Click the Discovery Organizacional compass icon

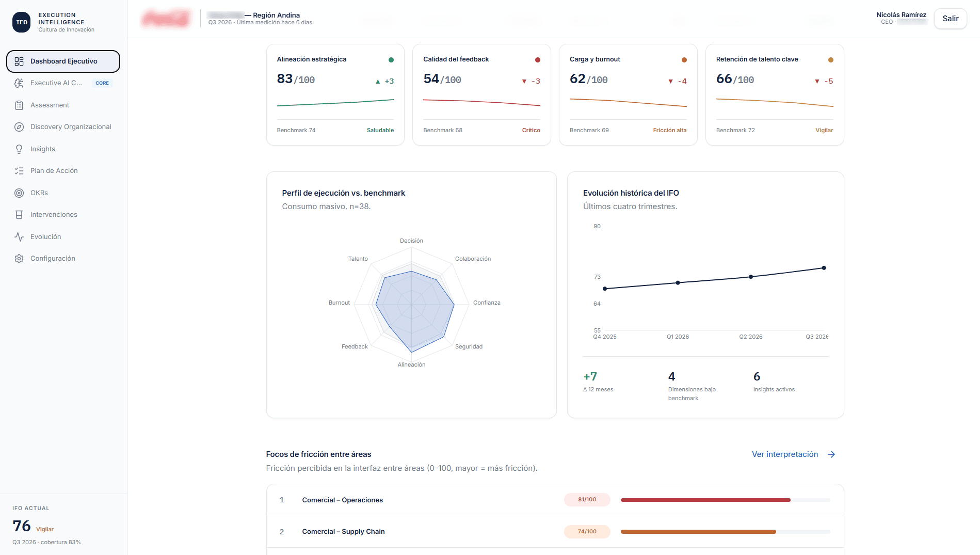click(19, 127)
